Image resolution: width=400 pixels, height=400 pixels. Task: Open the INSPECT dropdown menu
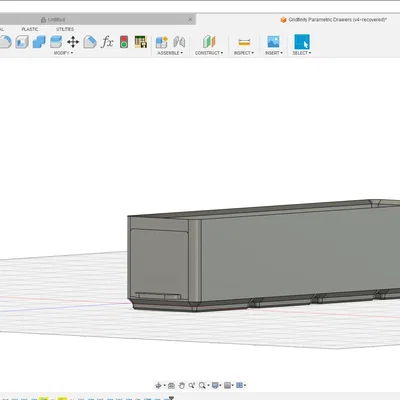pyautogui.click(x=244, y=53)
